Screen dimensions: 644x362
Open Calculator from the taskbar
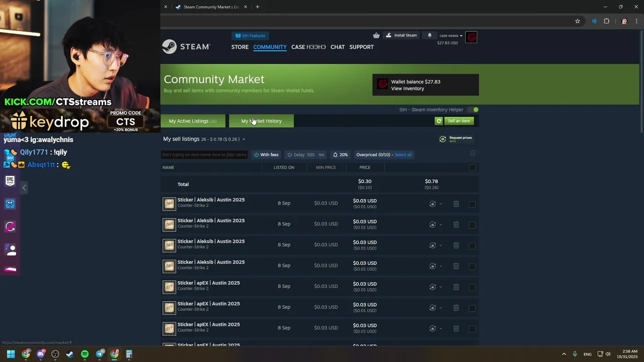[x=129, y=354]
